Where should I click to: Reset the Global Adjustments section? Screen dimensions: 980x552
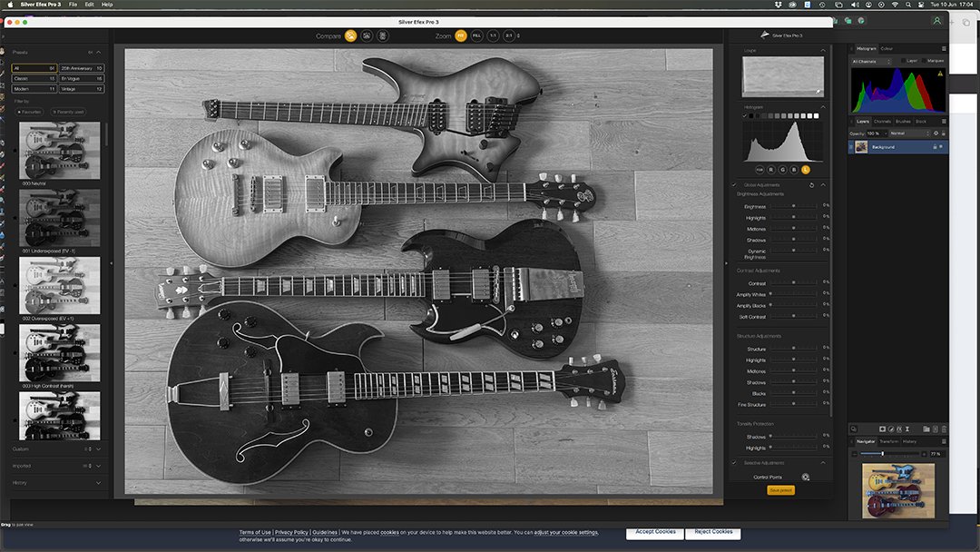tap(812, 185)
